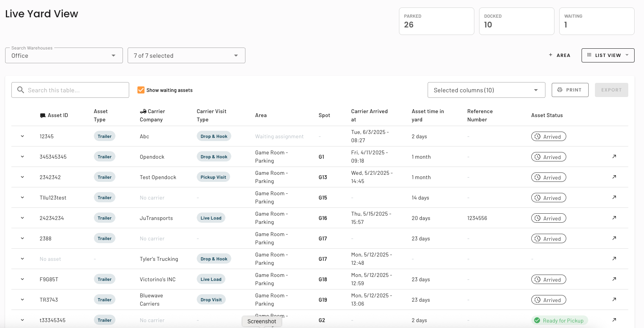Click the green check icon in Ready for Pickup
Viewport: 644px width, 328px height.
pyautogui.click(x=537, y=321)
